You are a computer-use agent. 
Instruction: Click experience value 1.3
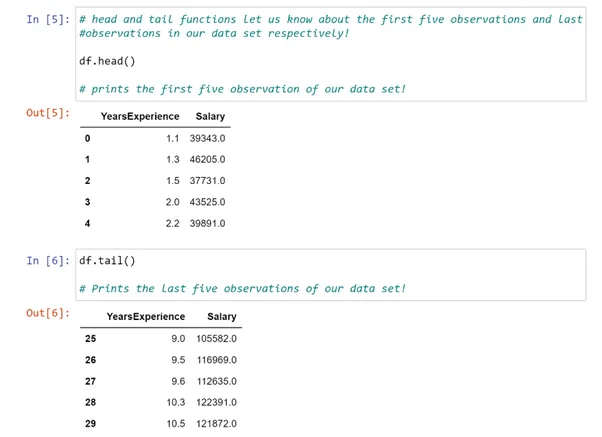[173, 159]
